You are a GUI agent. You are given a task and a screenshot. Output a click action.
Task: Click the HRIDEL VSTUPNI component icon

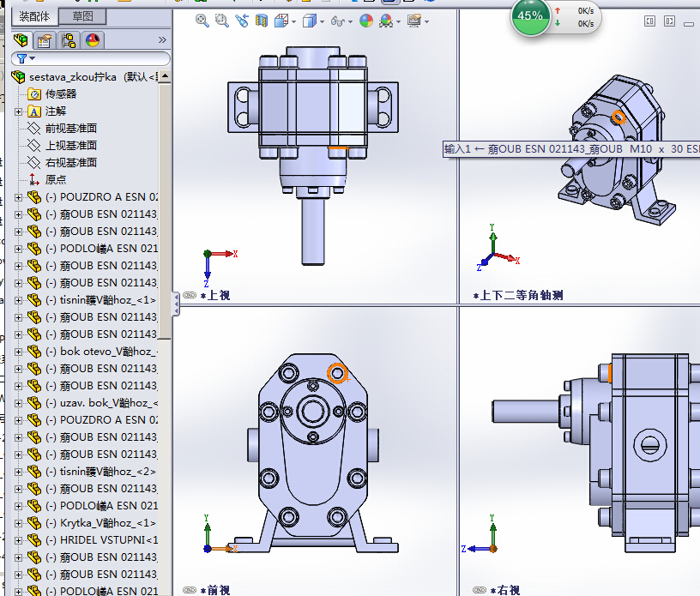point(34,540)
